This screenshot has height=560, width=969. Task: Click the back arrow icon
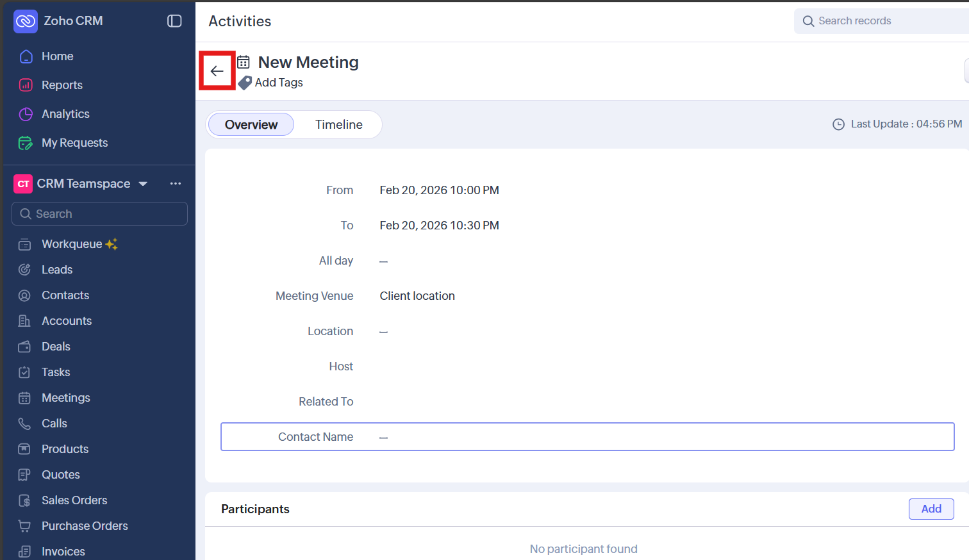point(217,71)
